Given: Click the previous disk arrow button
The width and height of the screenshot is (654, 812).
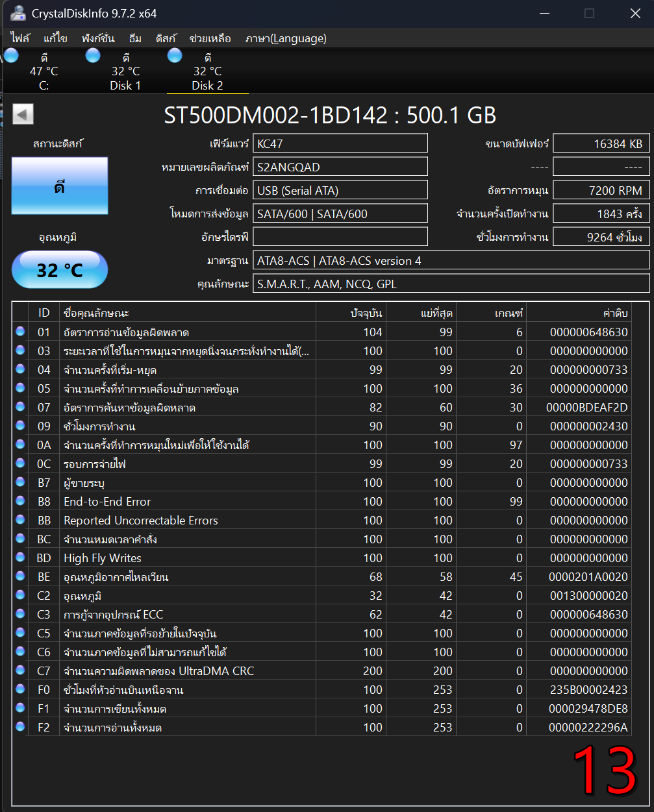Looking at the screenshot, I should (23, 115).
